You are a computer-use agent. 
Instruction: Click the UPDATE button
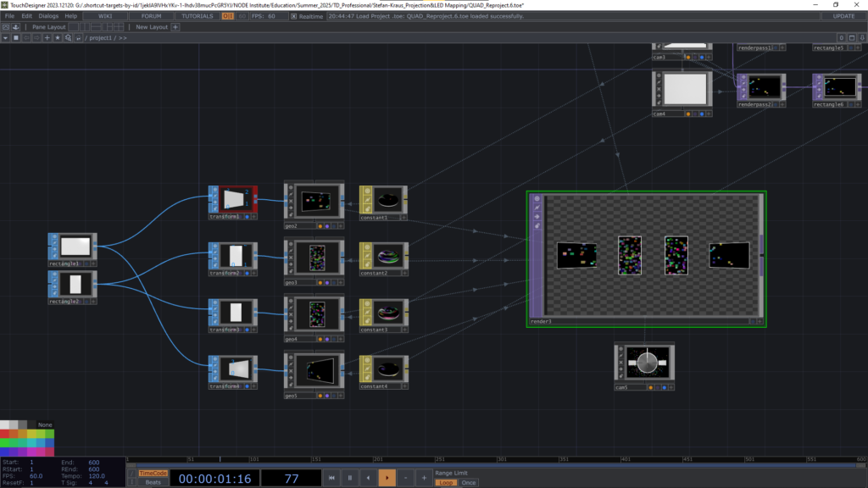(843, 16)
